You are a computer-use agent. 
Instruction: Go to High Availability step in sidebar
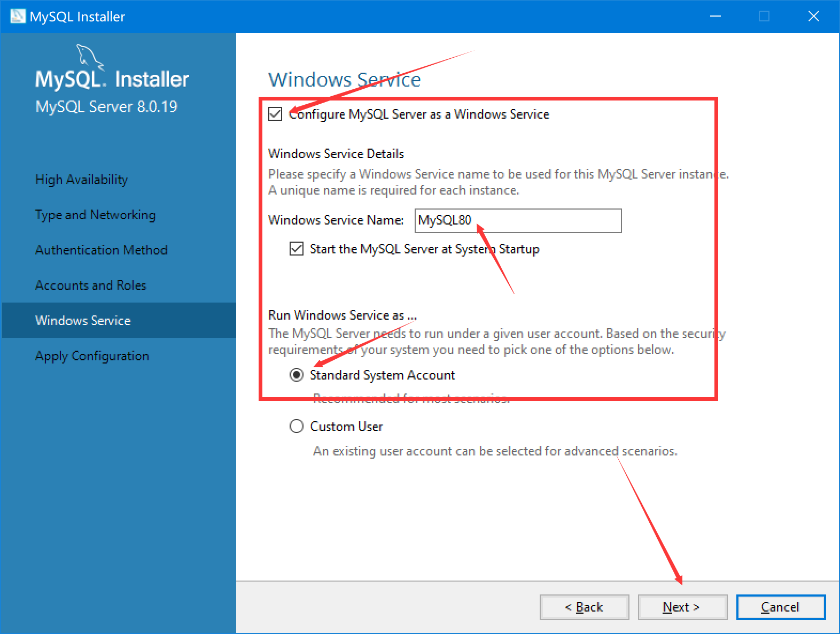coord(82,180)
